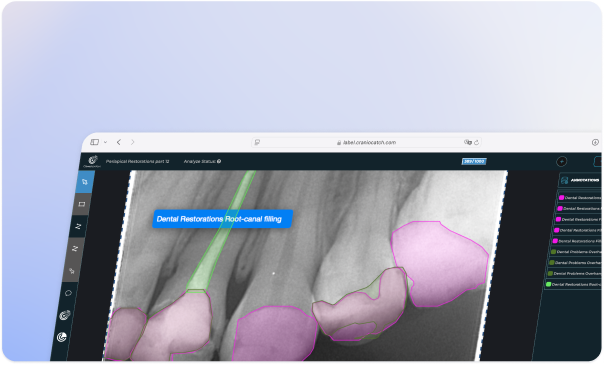Open the browser downloads icon
The image size is (604, 365).
coord(595,142)
